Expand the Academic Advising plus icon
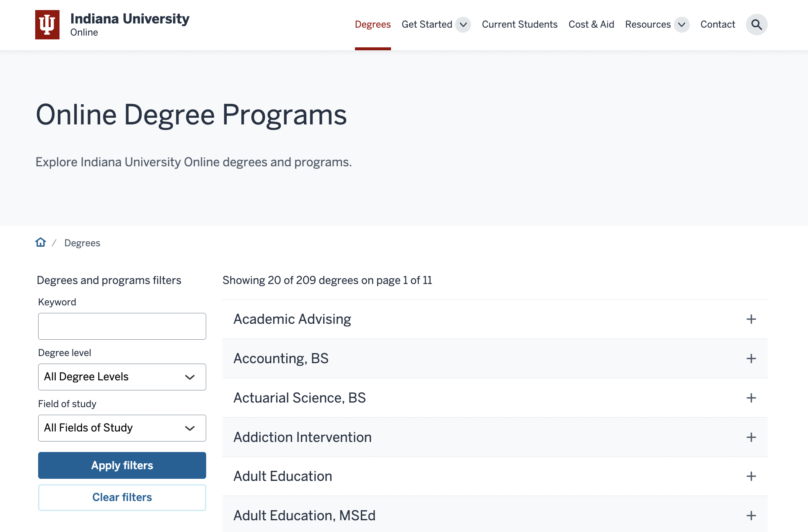Screen dimensions: 808x532 tap(751, 319)
